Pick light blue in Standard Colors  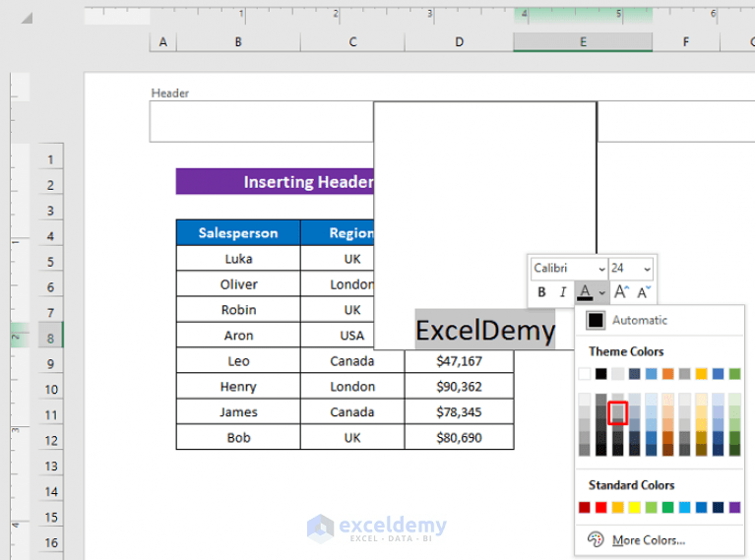685,507
